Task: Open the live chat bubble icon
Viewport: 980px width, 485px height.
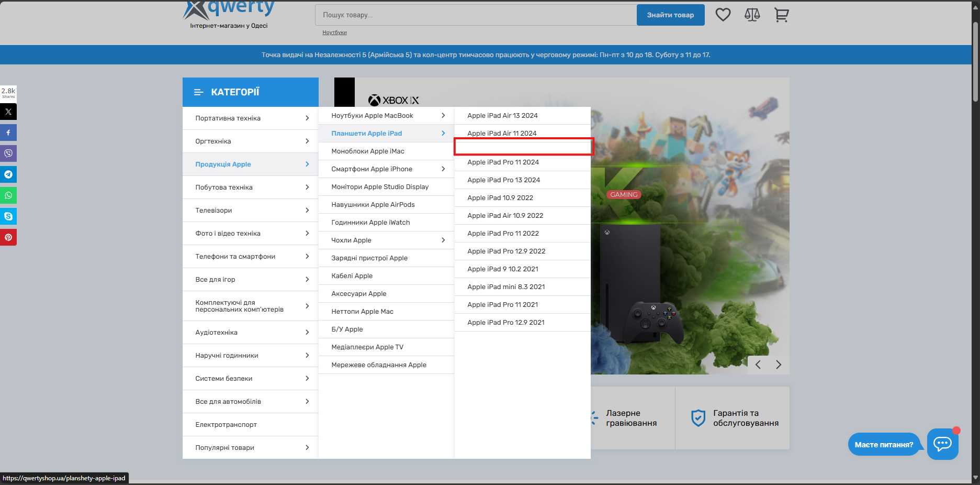Action: [x=942, y=444]
